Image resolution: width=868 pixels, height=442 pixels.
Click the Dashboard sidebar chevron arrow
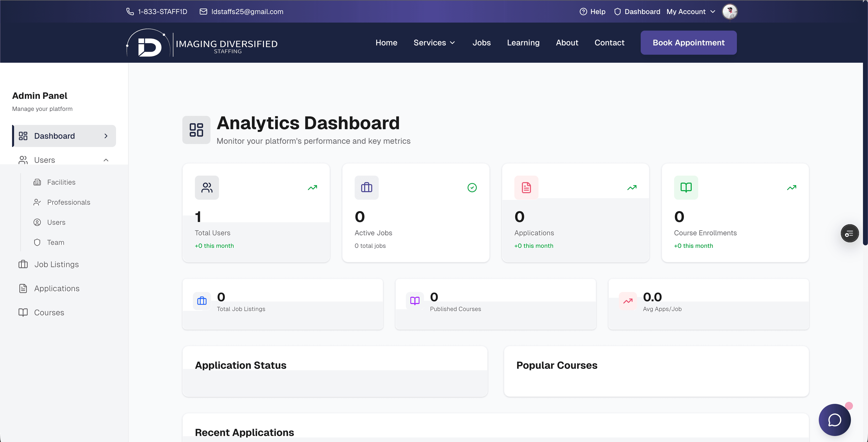click(x=106, y=136)
